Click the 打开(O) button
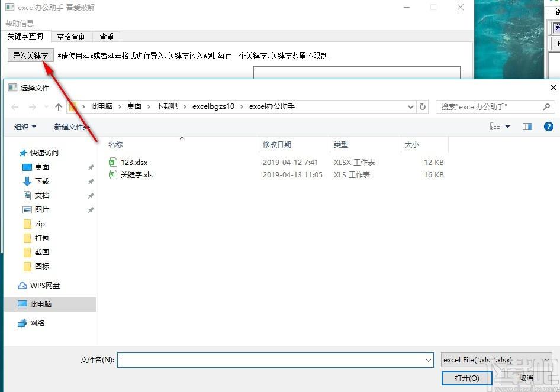 467,378
